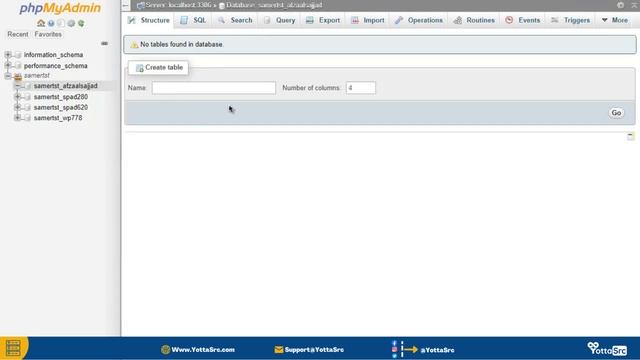Hide navigation panel with top-bar collapse button
The width and height of the screenshot is (640, 360).
pyautogui.click(x=126, y=5)
